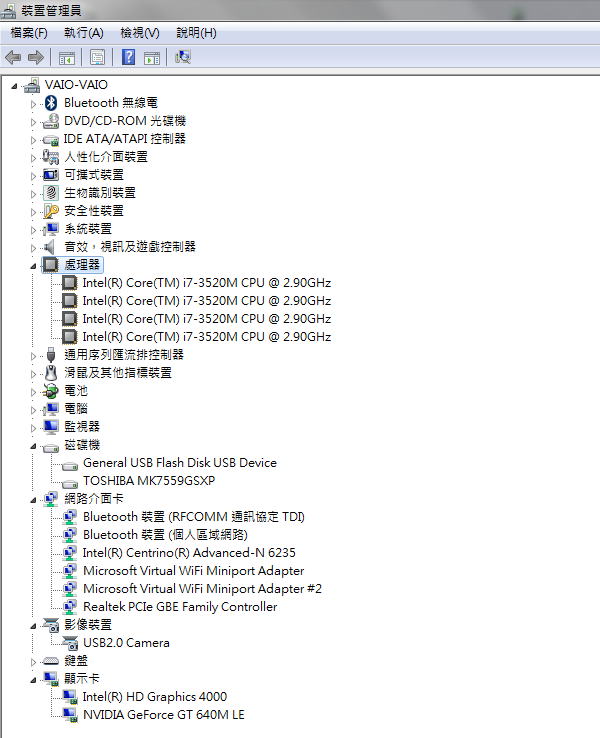The height and width of the screenshot is (738, 600).
Task: Open the 檔案(F) menu
Action: 29,32
